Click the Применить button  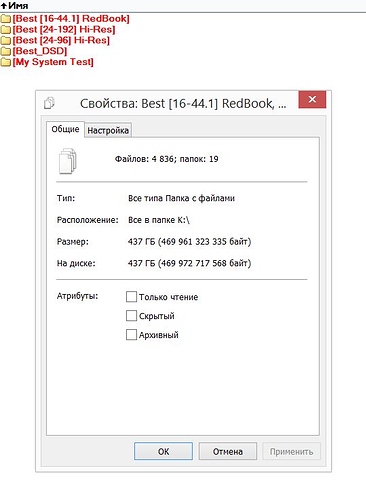[x=291, y=451]
